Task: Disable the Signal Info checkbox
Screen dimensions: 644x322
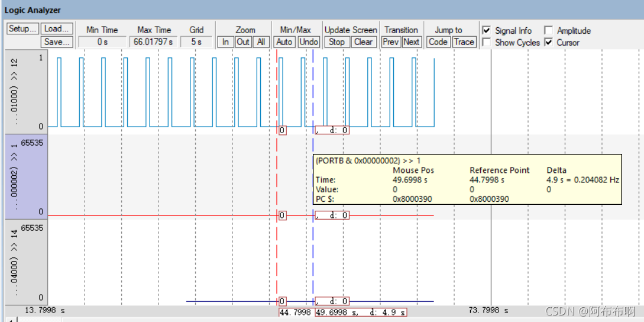Action: click(x=487, y=30)
